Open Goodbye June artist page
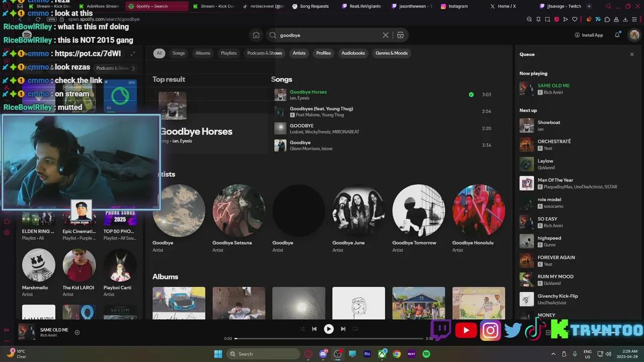Image resolution: width=644 pixels, height=362 pixels. [x=359, y=211]
